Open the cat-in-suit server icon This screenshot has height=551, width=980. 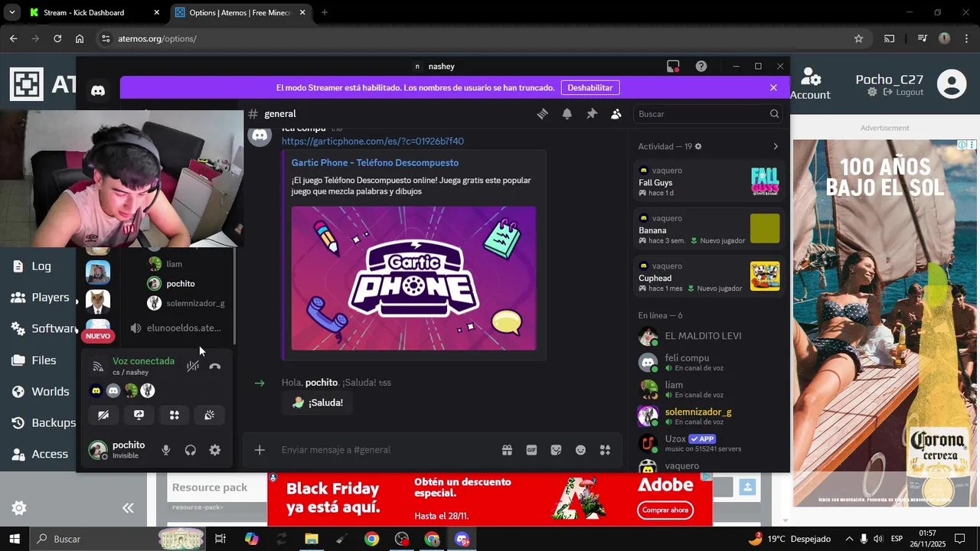click(x=98, y=302)
